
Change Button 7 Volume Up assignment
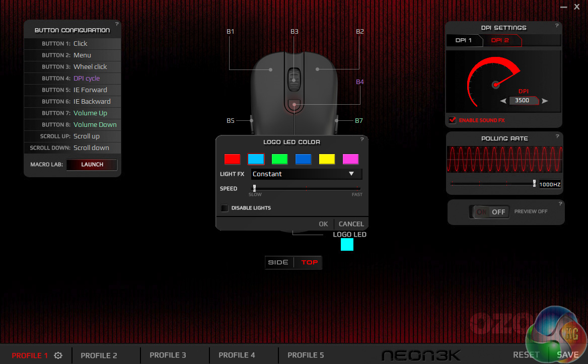72,113
